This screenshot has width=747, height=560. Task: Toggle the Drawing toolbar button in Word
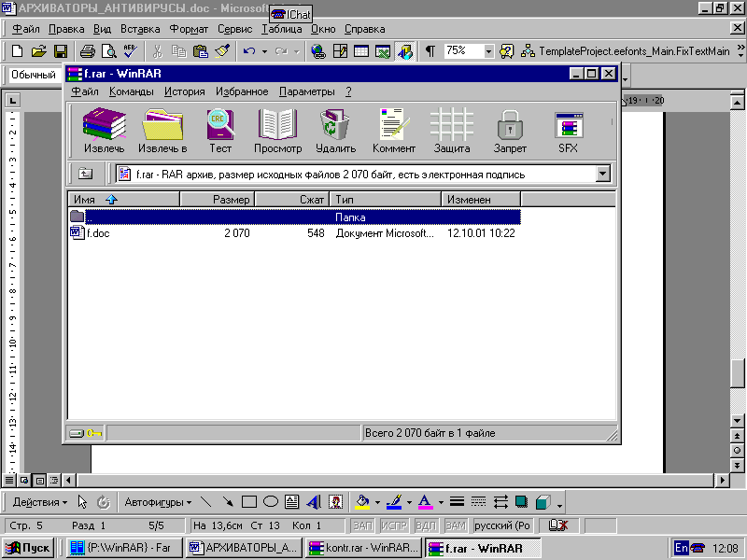click(x=405, y=51)
